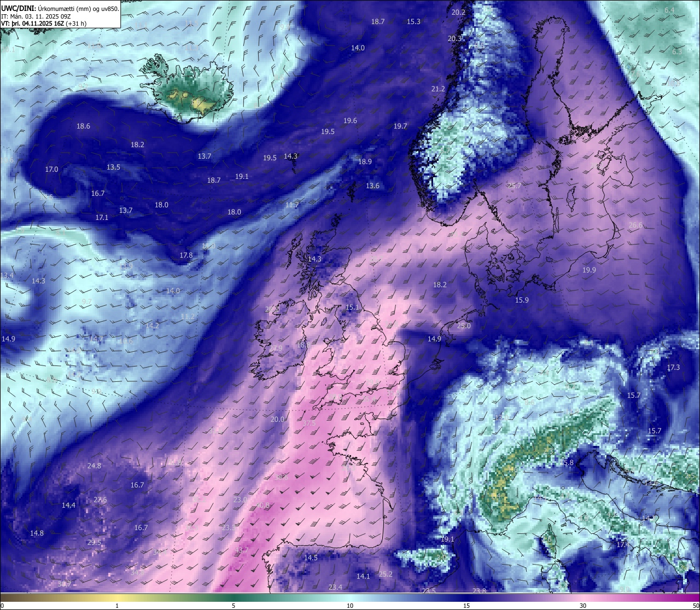Click the map value '17.0'

coord(52,170)
